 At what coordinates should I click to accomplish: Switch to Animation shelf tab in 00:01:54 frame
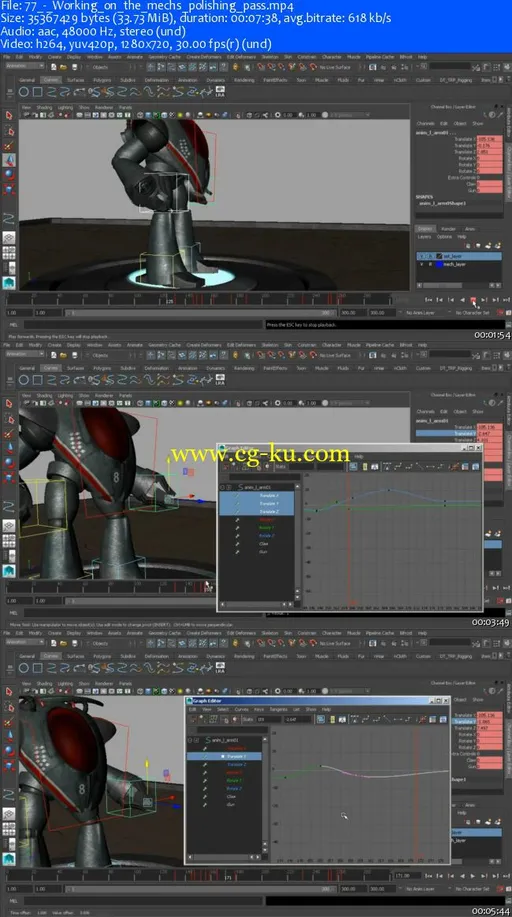click(188, 80)
